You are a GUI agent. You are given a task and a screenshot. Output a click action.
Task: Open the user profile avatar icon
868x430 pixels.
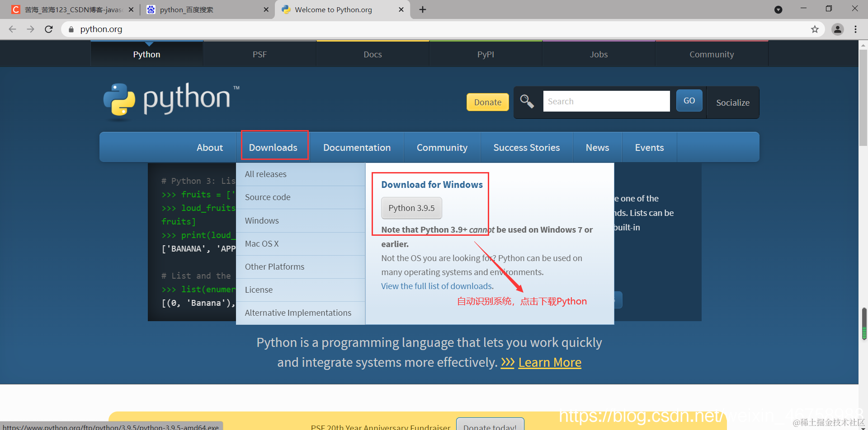838,29
